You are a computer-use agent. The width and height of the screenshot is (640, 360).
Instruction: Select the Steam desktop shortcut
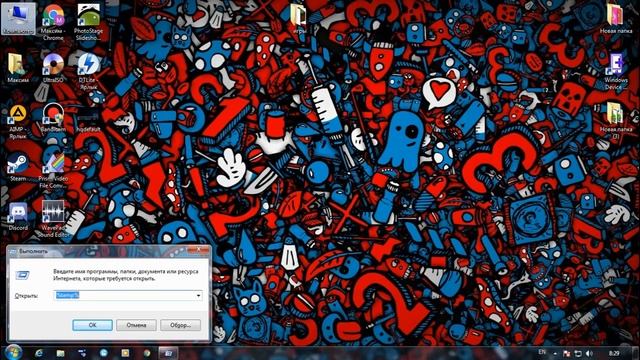(18, 167)
